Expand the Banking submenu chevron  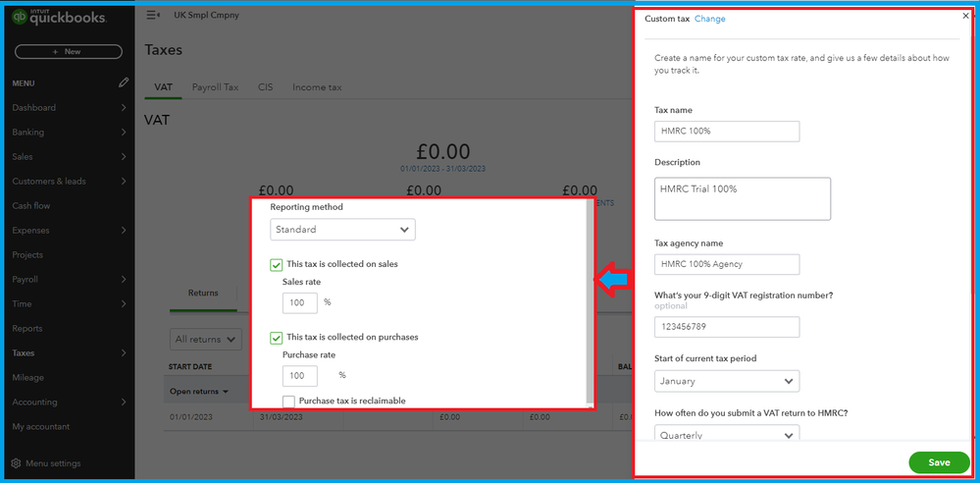[x=124, y=133]
